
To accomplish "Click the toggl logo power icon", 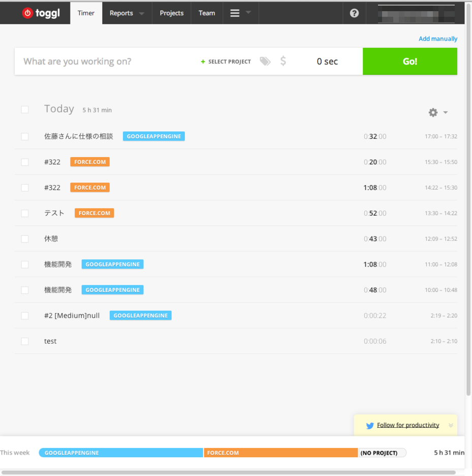I will pos(27,13).
